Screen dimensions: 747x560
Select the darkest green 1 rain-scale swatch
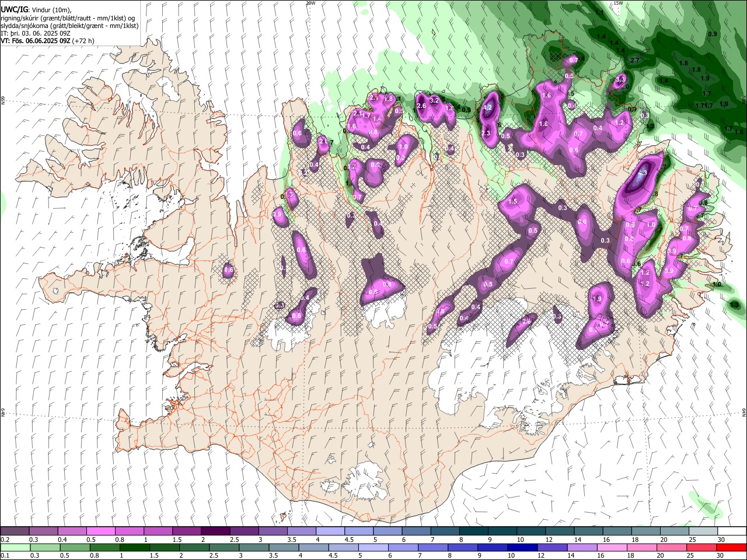135,547
